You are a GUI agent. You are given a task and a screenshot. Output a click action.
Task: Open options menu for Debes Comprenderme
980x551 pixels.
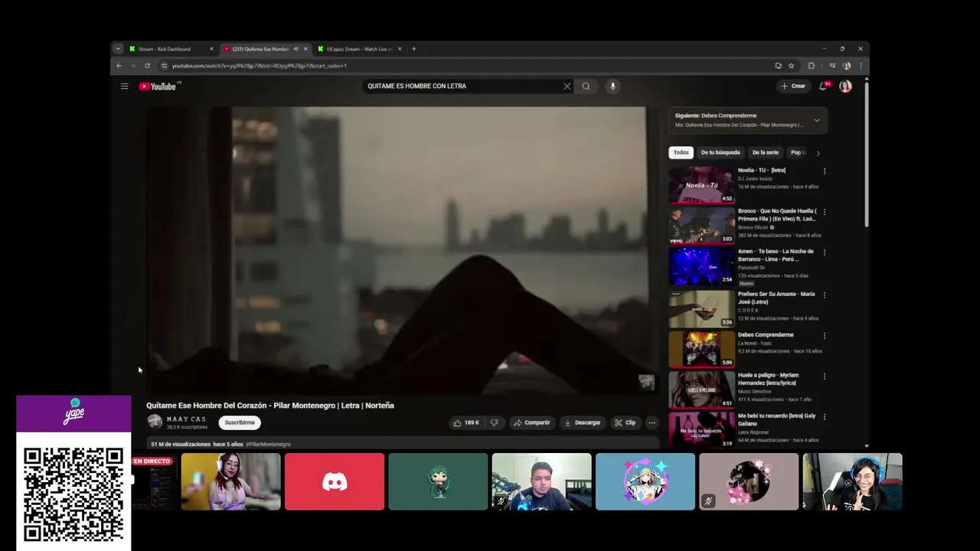(824, 335)
